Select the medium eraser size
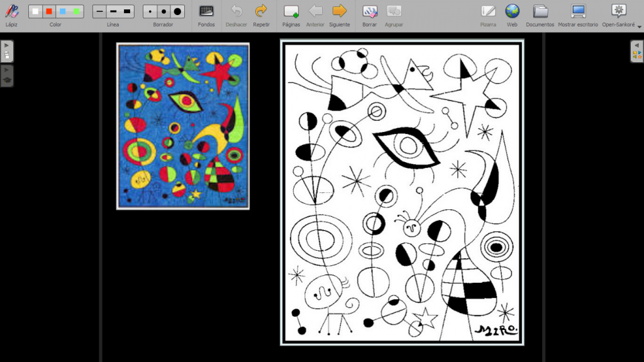644x362 pixels. [x=164, y=11]
